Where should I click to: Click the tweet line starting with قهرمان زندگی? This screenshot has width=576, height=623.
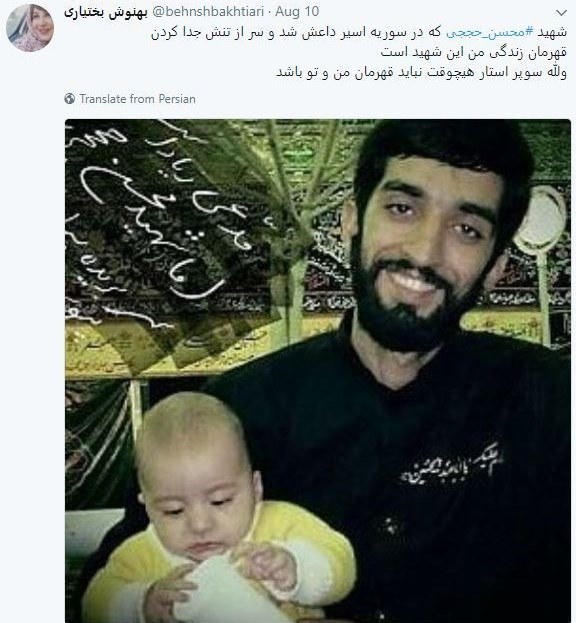[x=474, y=52]
